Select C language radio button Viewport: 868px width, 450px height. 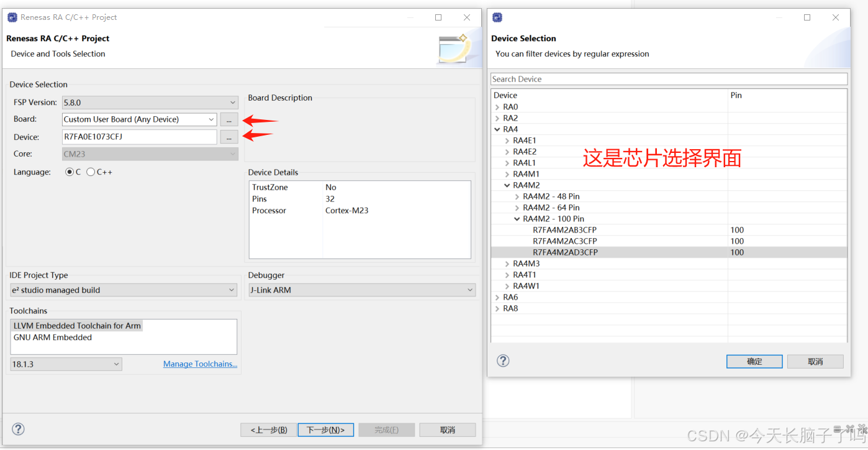pyautogui.click(x=70, y=172)
